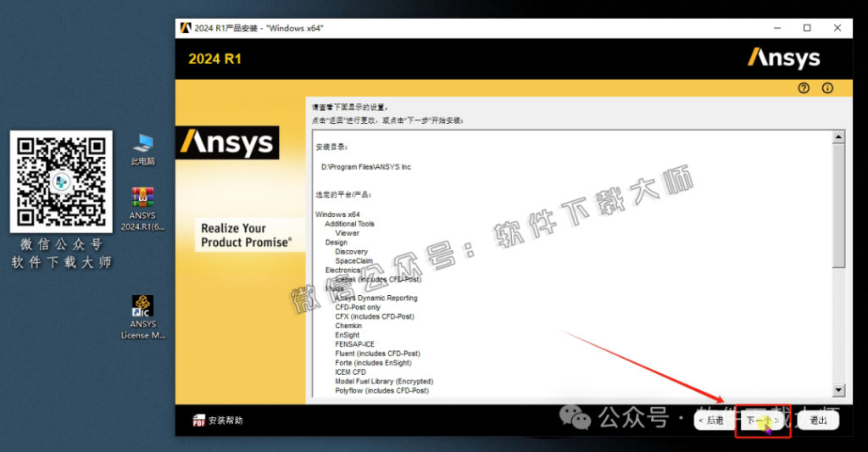Open the 安装帮助 PDF help
This screenshot has width=868, height=452.
pos(218,421)
